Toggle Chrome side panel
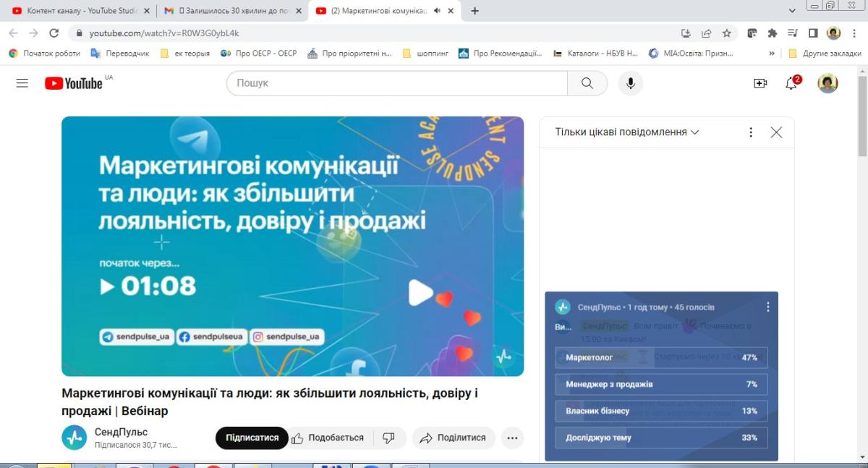This screenshot has width=868, height=468. coord(812,33)
